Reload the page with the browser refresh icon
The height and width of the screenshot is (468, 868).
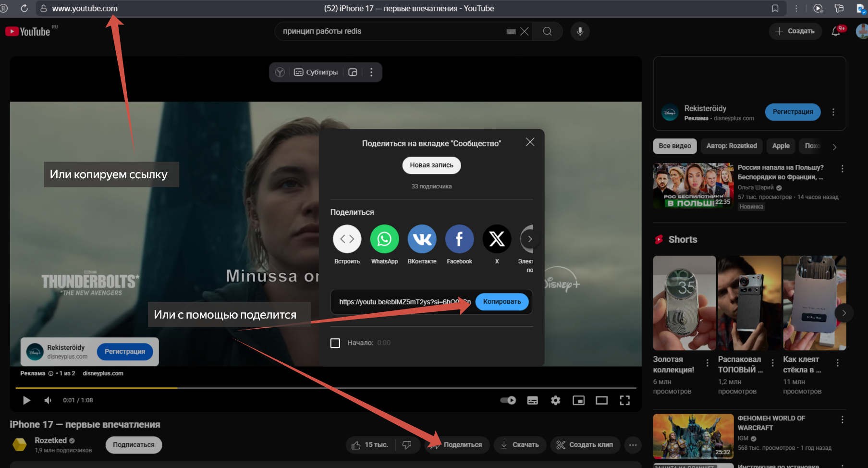coord(24,8)
